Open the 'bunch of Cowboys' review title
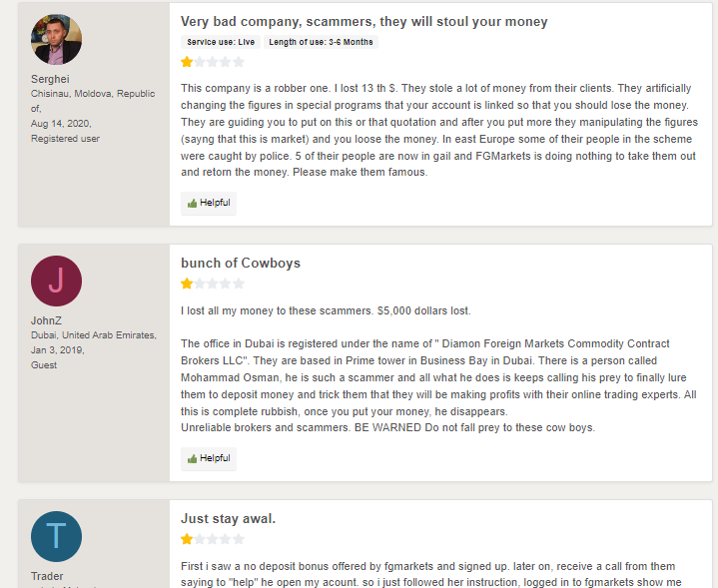Screen dimensions: 718x588 [x=241, y=263]
